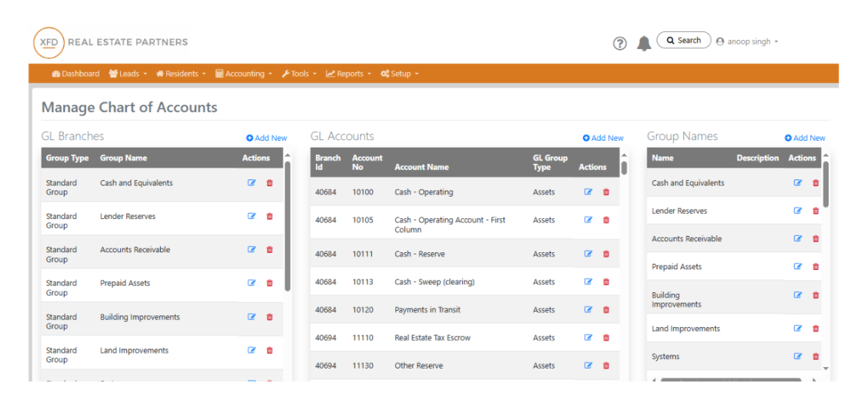The height and width of the screenshot is (408, 868).
Task: Open the Setup menu
Action: [400, 74]
